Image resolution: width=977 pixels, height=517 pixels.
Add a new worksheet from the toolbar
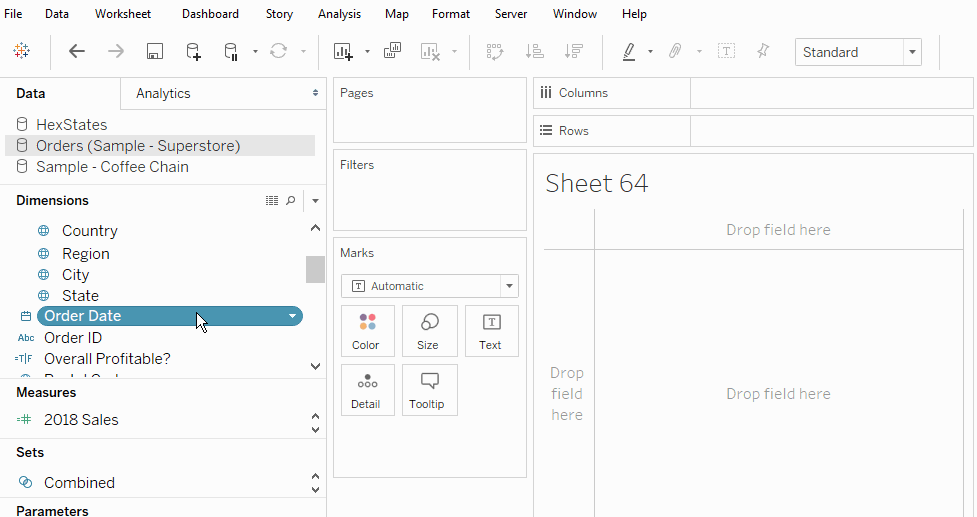343,51
